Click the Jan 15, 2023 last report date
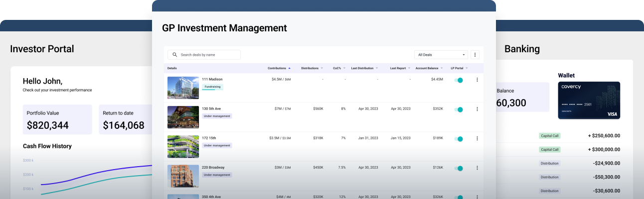Screen dimensions: 644x199 click(401, 138)
